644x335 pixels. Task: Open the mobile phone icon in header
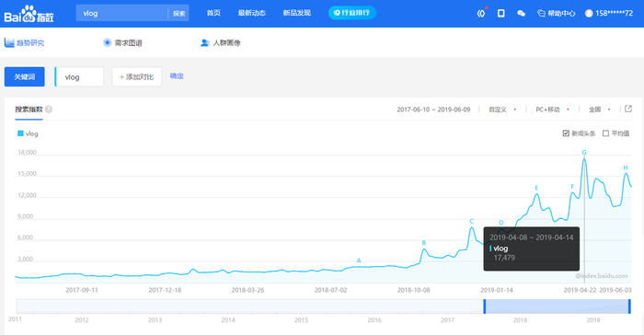pyautogui.click(x=501, y=13)
